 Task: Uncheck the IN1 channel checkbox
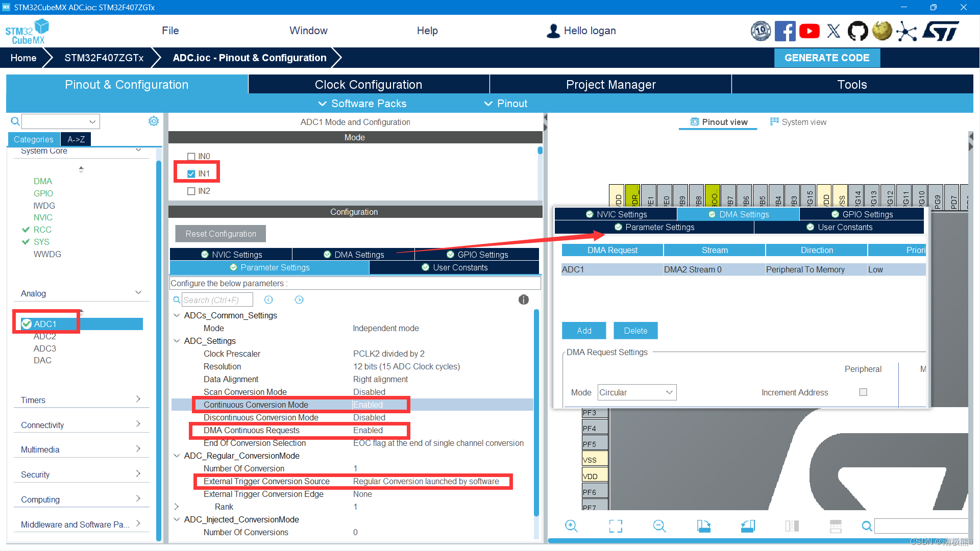click(x=191, y=174)
